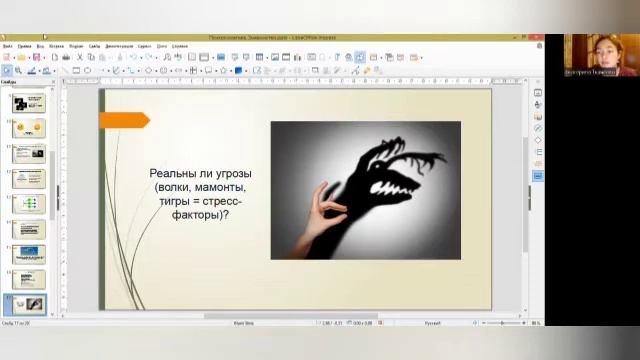Click the Insert Text Box icon
640x360 pixels.
coord(311,58)
